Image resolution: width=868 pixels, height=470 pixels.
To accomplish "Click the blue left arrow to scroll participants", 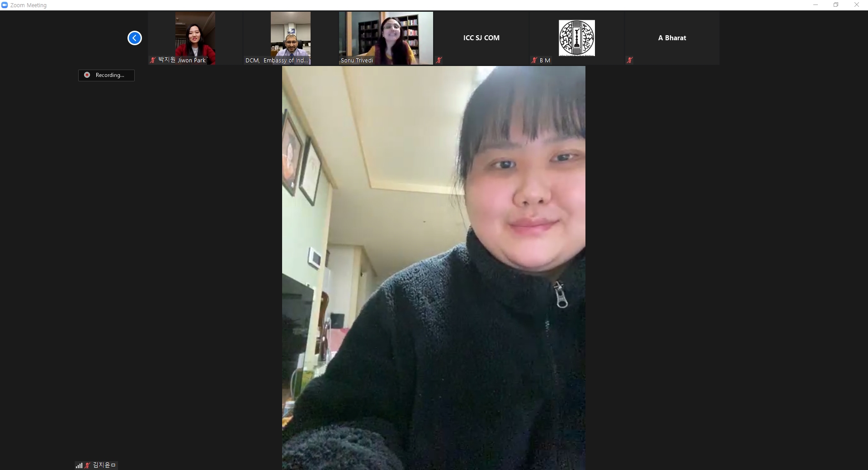I will coord(134,38).
